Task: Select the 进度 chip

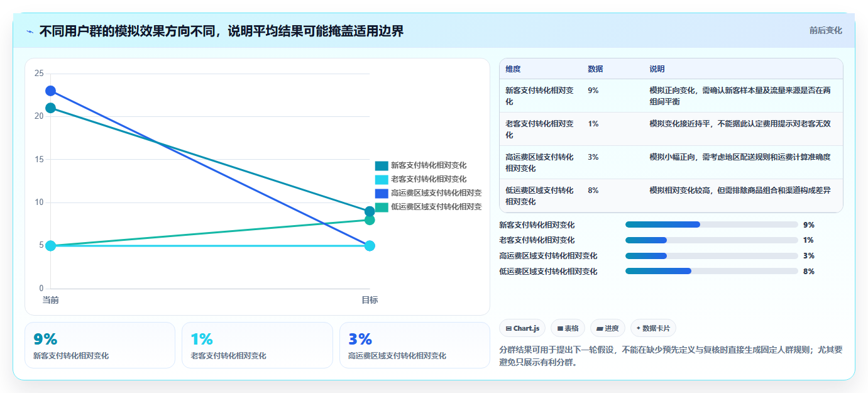Action: click(x=608, y=328)
